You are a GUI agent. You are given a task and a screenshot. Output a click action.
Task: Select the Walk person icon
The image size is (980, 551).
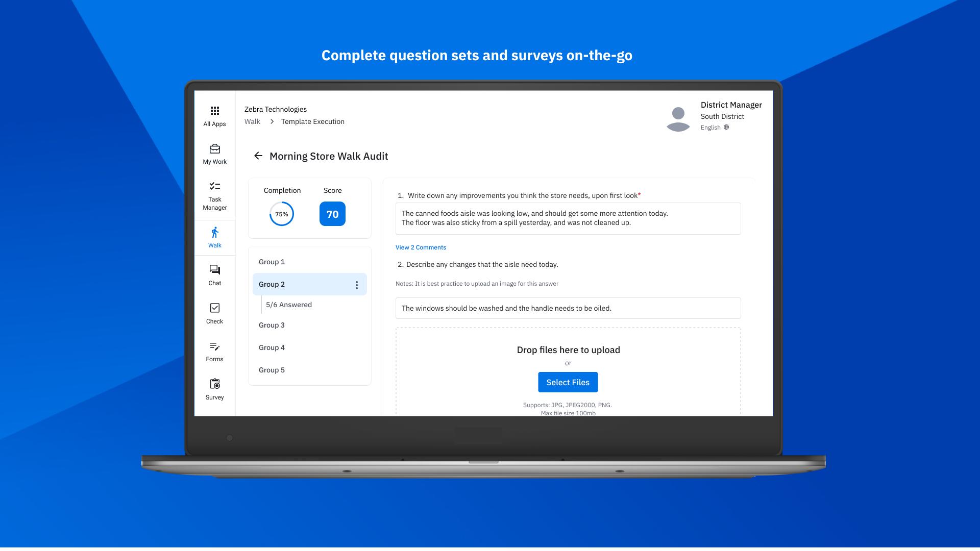point(215,233)
